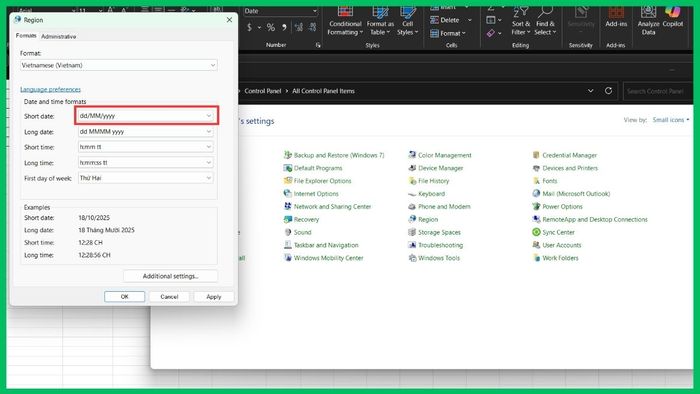Open Power Options in Control Panel
This screenshot has width=700, height=394.
click(x=558, y=207)
